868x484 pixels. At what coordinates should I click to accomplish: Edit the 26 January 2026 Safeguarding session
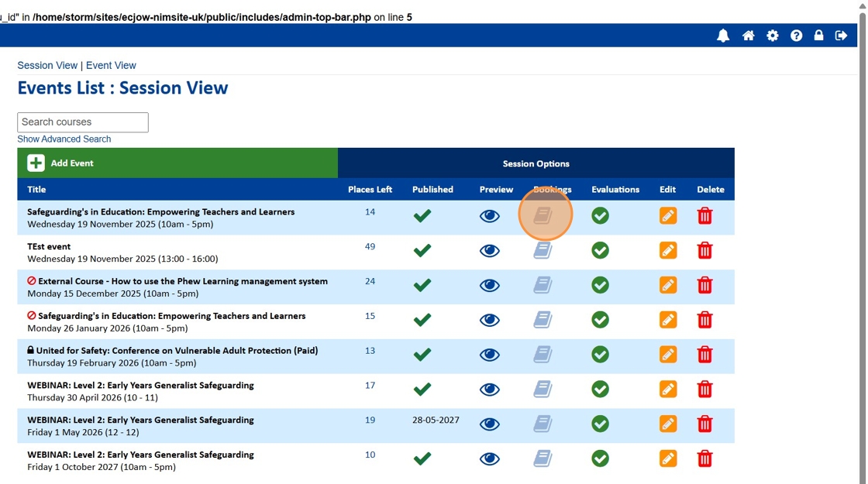(x=668, y=320)
